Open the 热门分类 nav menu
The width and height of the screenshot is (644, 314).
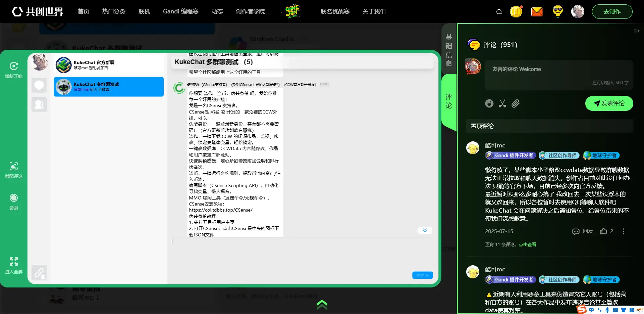click(x=114, y=11)
